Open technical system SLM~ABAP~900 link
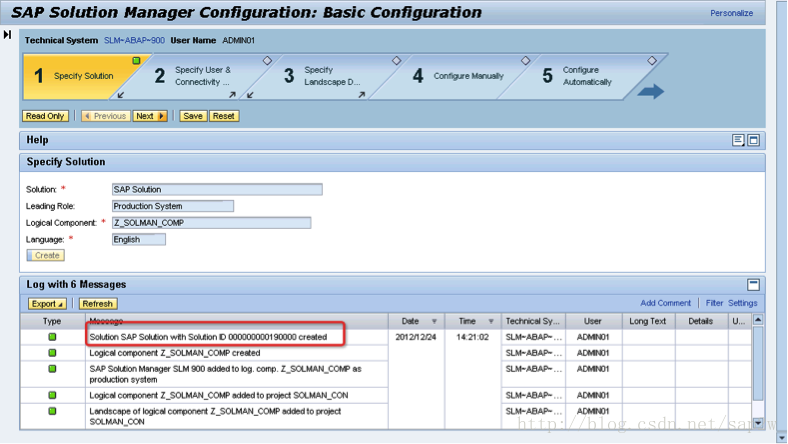This screenshot has height=444, width=788. tap(134, 40)
